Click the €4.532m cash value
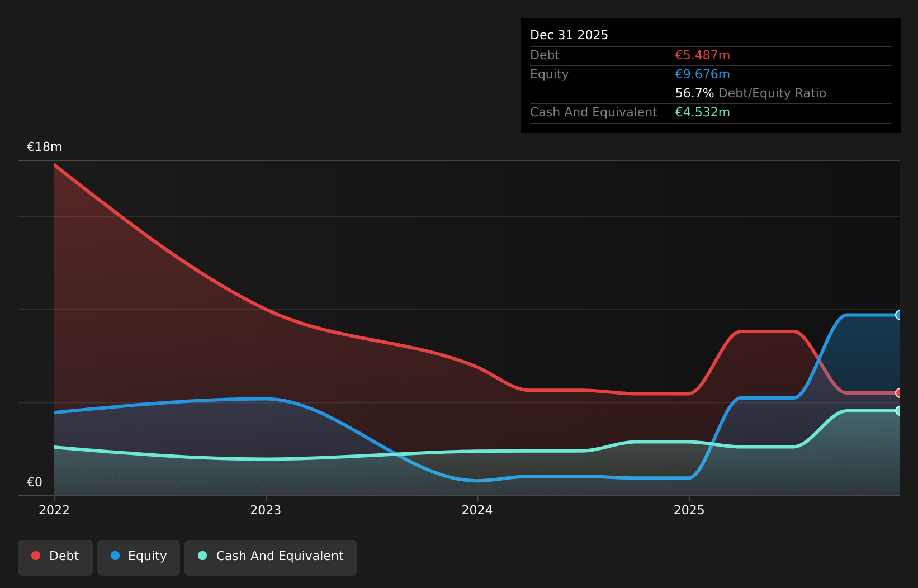This screenshot has height=588, width=918. tap(703, 112)
